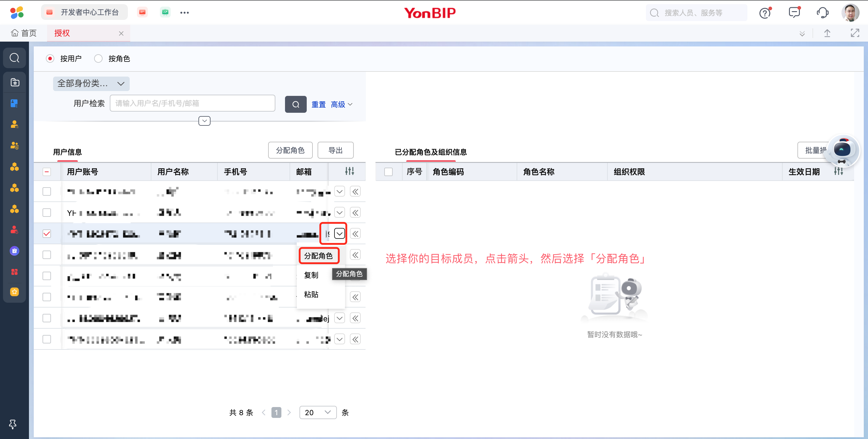
Task: Toggle select-all checkbox in role table header
Action: (x=388, y=172)
